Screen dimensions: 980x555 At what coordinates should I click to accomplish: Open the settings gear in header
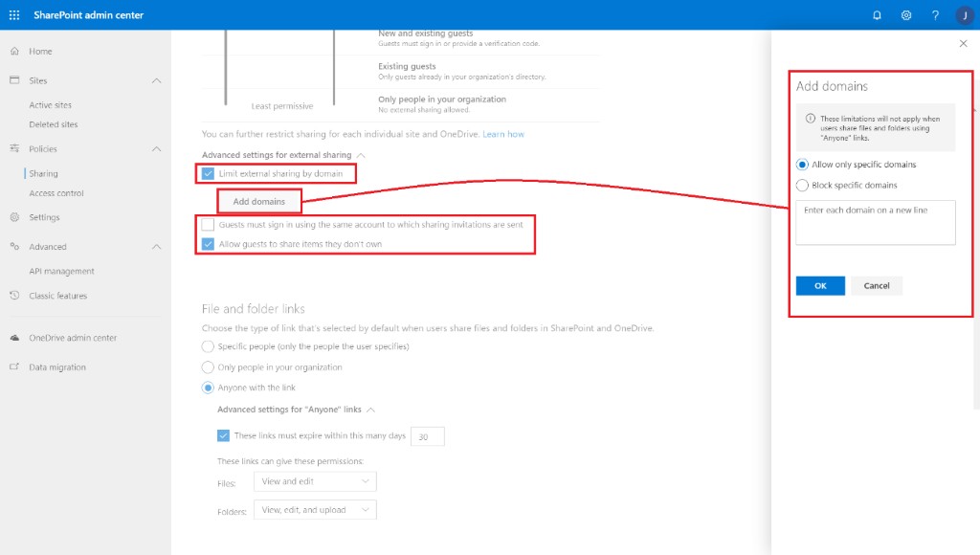(x=906, y=15)
